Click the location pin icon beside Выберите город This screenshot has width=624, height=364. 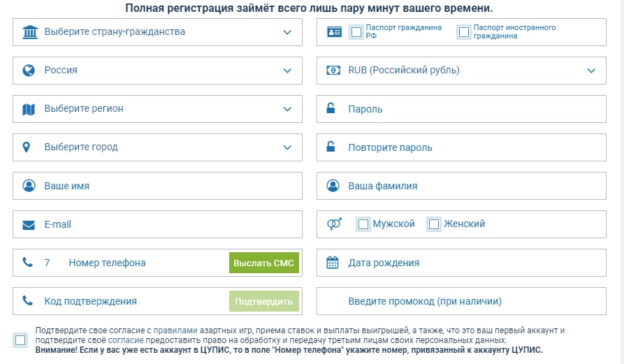point(28,147)
